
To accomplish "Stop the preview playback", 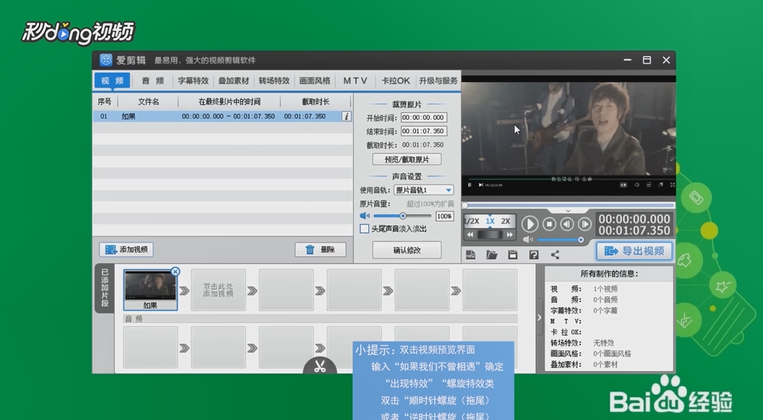I will (x=549, y=224).
